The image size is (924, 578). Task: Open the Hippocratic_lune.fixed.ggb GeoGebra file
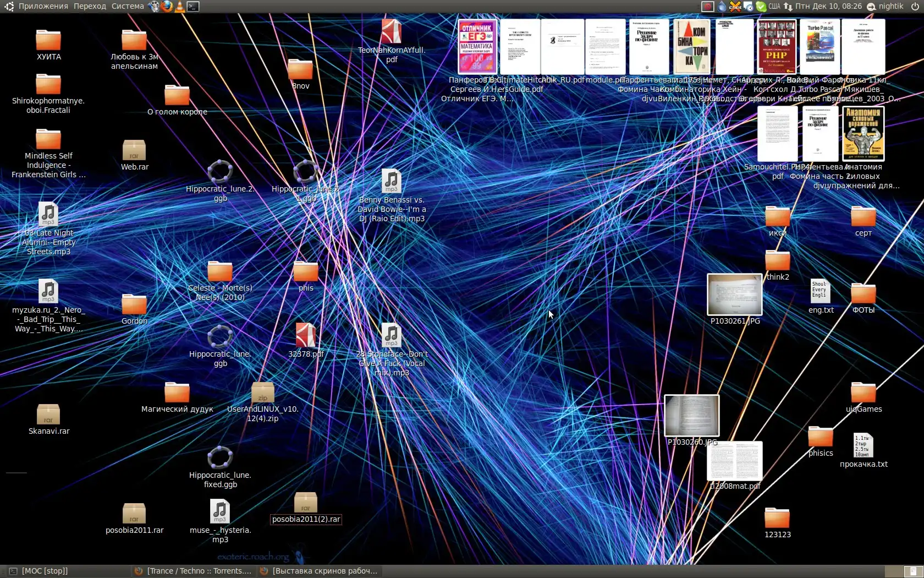220,457
